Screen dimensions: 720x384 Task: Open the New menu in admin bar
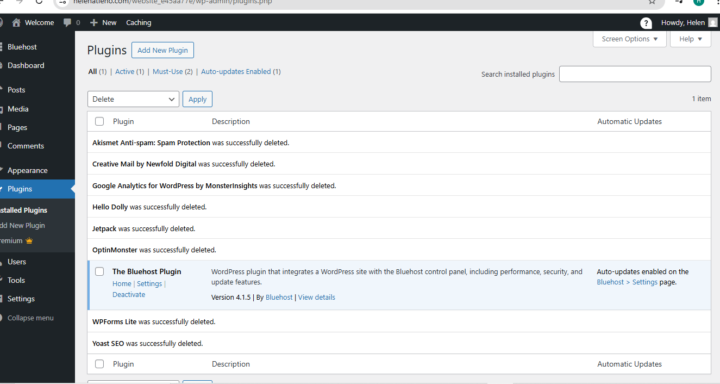[109, 23]
